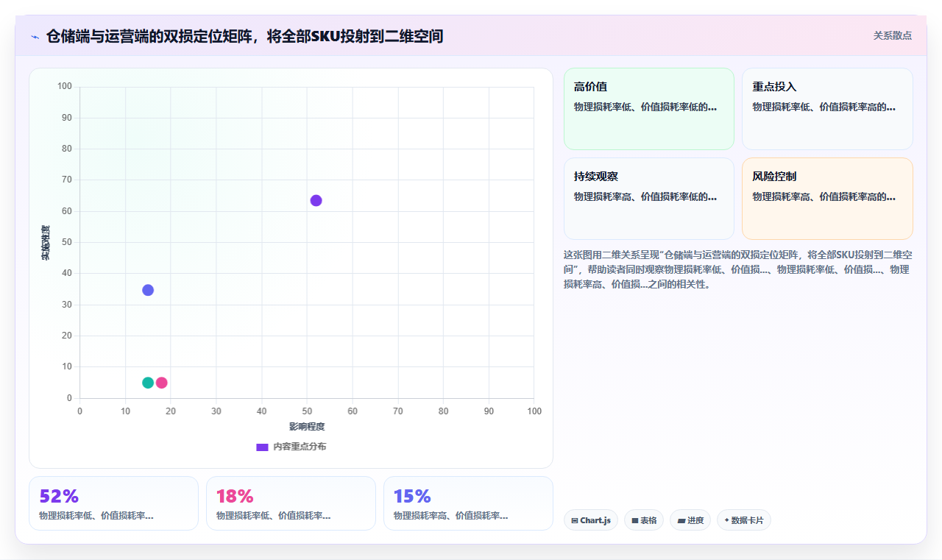Open the 持续观察 quadrant card
This screenshot has height=560, width=942.
649,199
